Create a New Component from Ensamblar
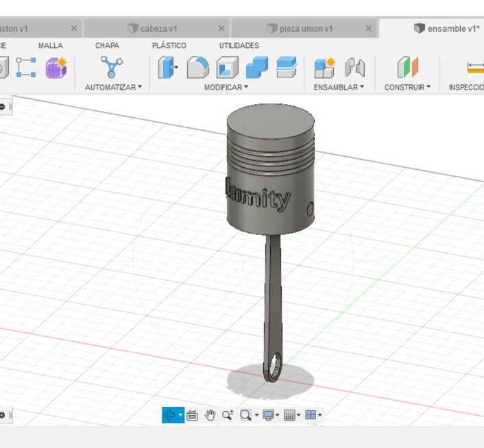This screenshot has width=484, height=448. (324, 67)
